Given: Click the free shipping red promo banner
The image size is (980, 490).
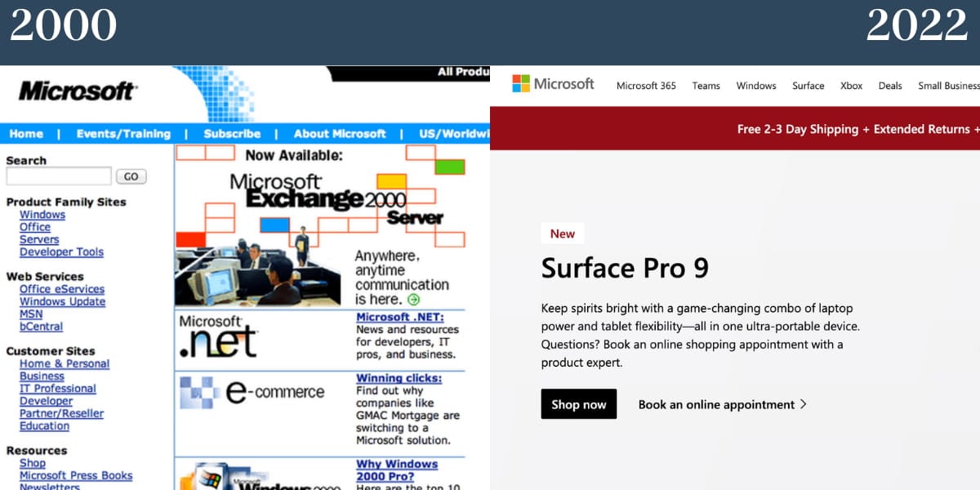Looking at the screenshot, I should [x=735, y=129].
